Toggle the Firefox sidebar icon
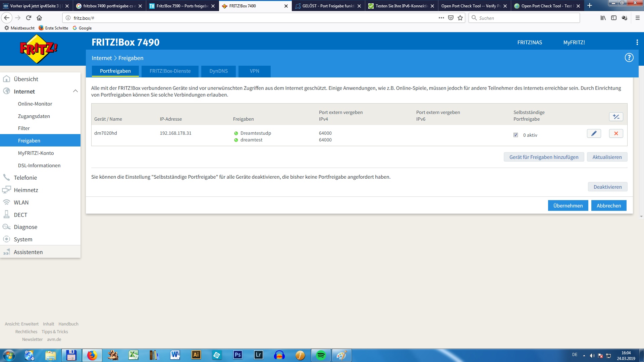The height and width of the screenshot is (362, 644). point(613,18)
